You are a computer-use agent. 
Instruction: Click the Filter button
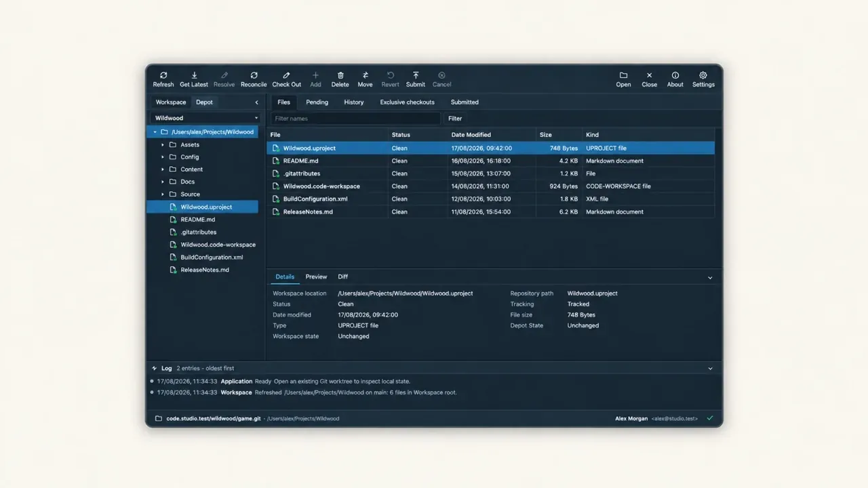point(455,119)
